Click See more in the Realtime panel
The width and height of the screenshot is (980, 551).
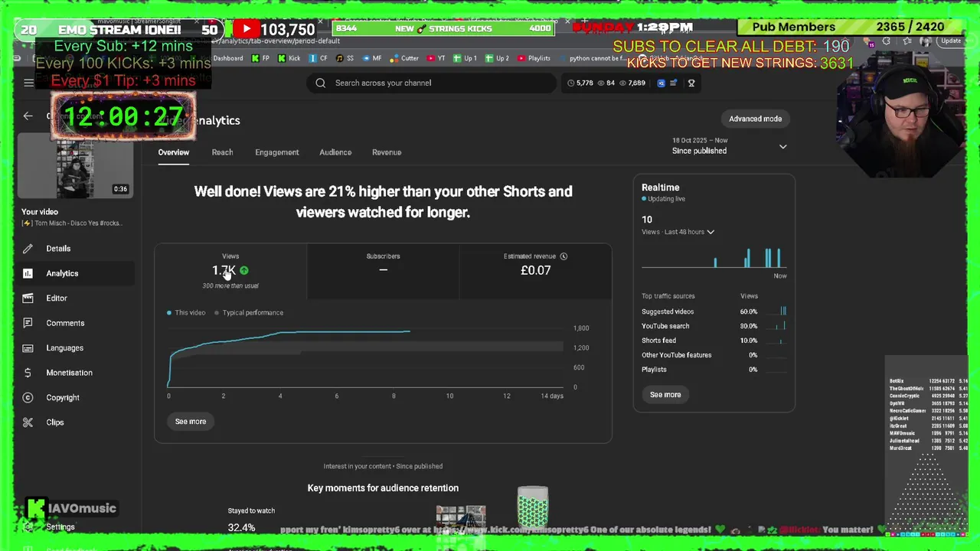point(665,395)
